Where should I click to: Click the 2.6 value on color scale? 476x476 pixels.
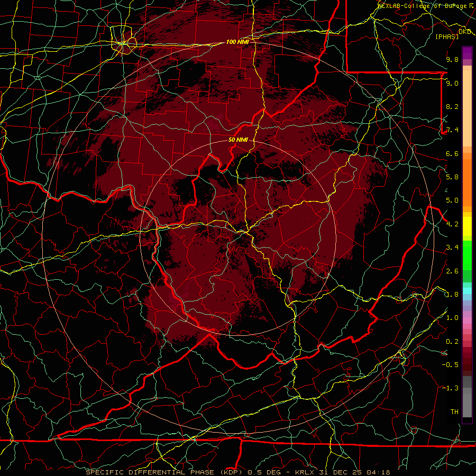(452, 271)
